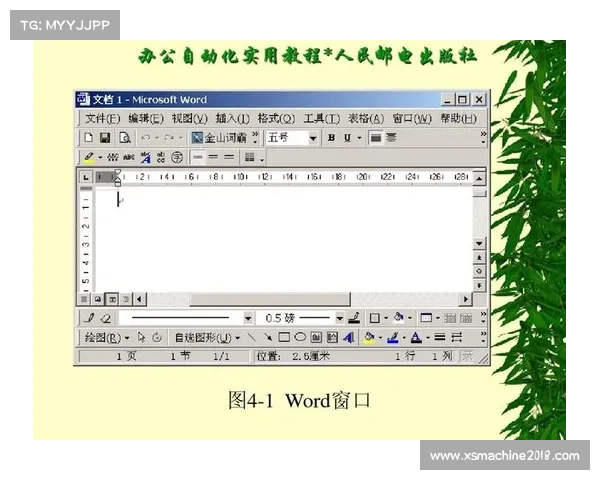Click the font color A swatch
Image resolution: width=600 pixels, height=480 pixels.
[x=416, y=337]
